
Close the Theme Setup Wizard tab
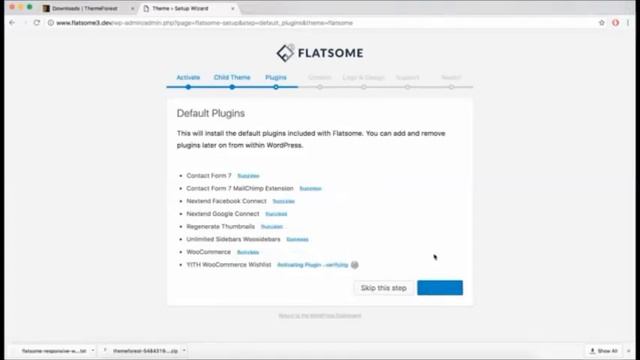233,8
